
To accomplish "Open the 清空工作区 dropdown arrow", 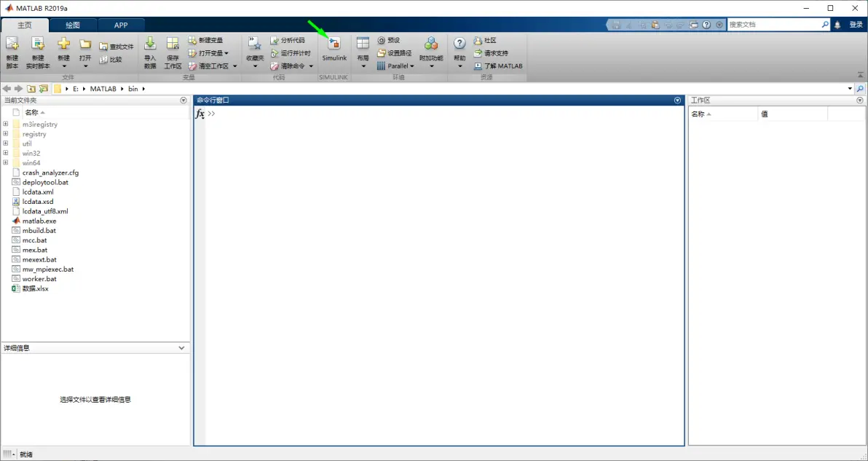I will [234, 66].
